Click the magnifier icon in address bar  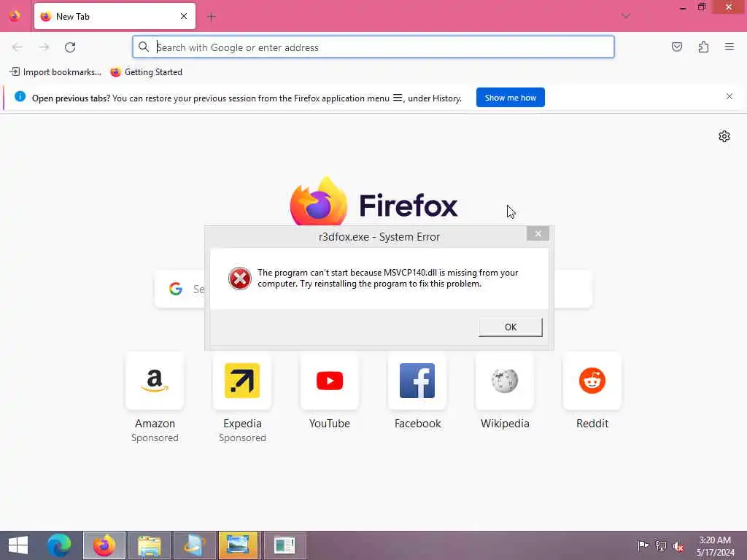click(144, 47)
